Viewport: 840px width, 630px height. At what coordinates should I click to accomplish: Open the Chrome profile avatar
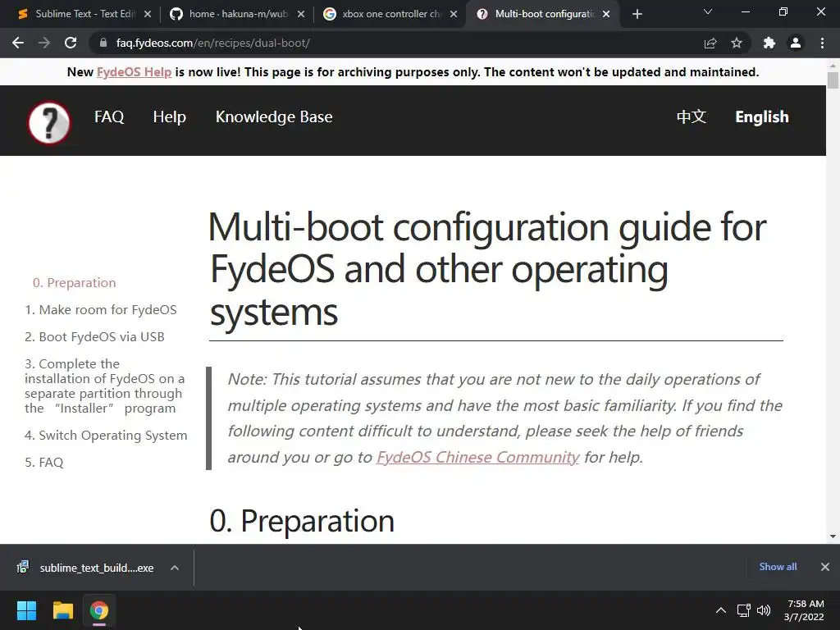796,43
